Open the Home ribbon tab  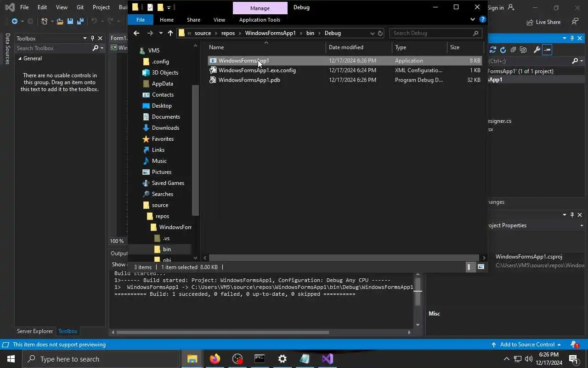click(x=167, y=20)
